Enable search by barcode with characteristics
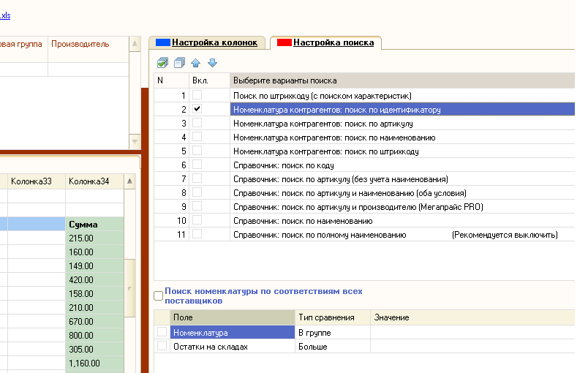This screenshot has width=588, height=373. 197,96
